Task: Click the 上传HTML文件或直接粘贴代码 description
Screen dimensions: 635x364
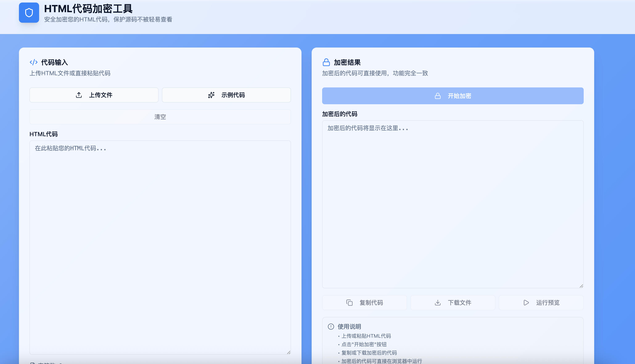Action: click(70, 73)
